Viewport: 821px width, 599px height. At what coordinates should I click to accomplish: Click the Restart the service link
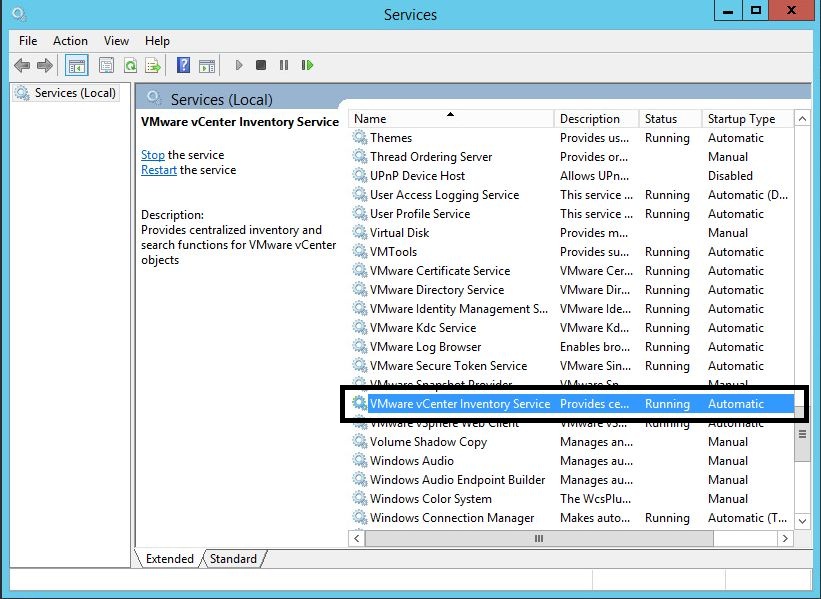coord(158,170)
